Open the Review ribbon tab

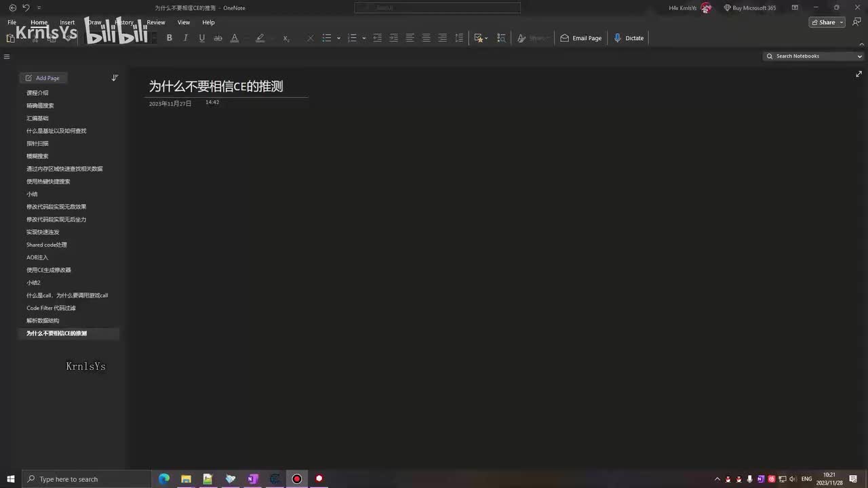pos(156,22)
